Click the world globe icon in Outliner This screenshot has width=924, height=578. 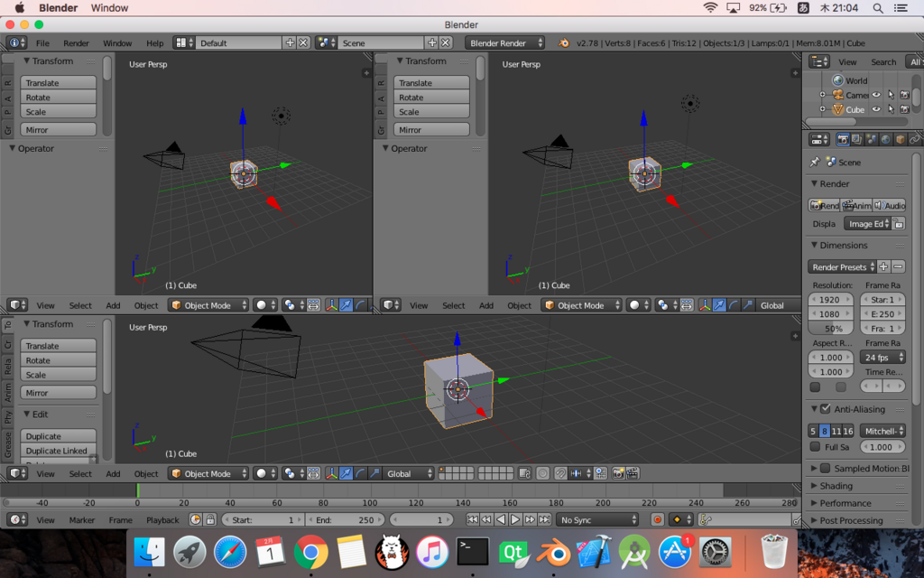[x=838, y=80]
